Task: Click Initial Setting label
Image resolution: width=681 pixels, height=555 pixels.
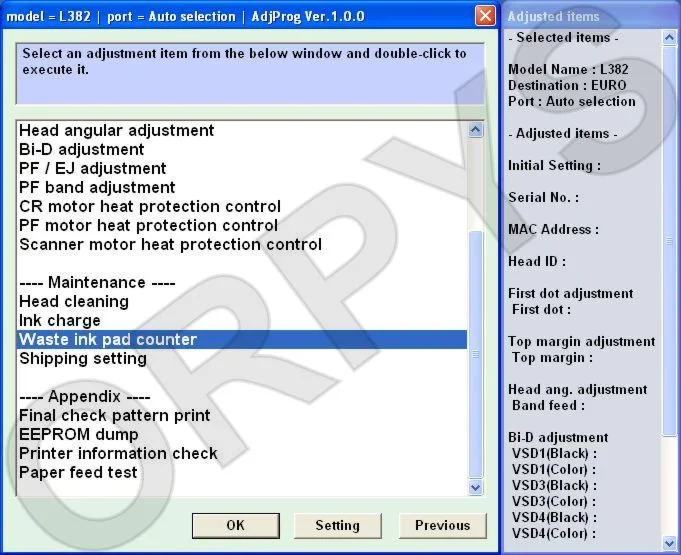Action: coord(554,165)
